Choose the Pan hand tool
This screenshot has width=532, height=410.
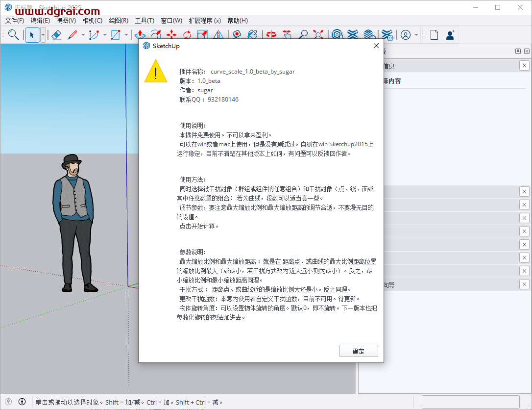[x=287, y=34]
